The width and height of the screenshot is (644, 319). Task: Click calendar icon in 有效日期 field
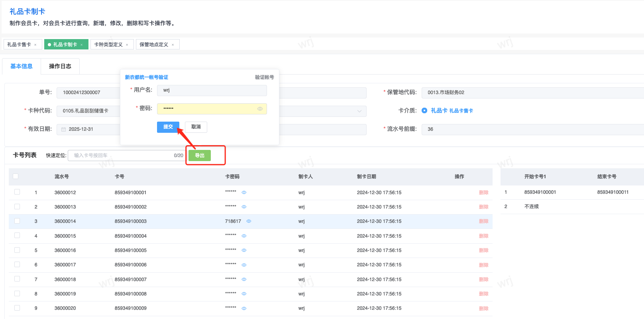click(63, 129)
